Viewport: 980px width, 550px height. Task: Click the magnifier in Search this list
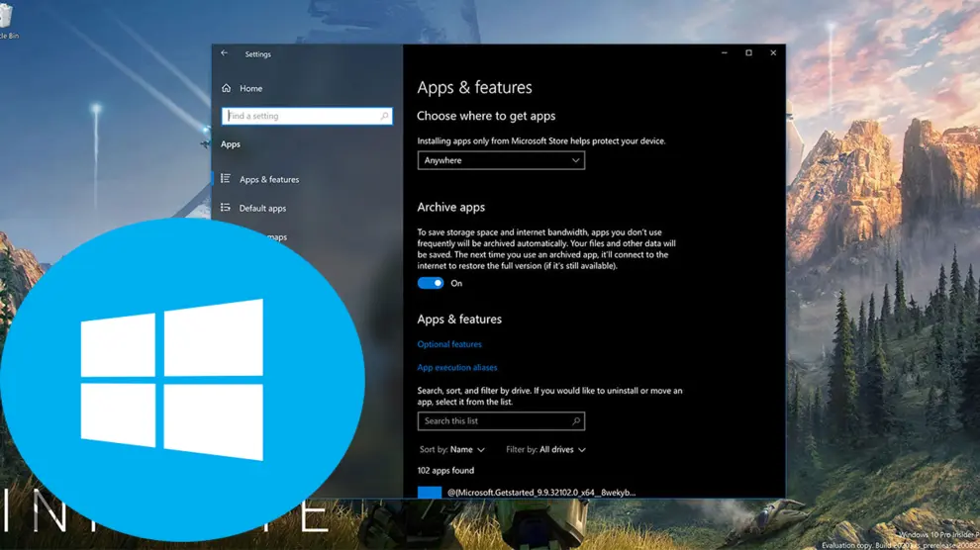(576, 421)
